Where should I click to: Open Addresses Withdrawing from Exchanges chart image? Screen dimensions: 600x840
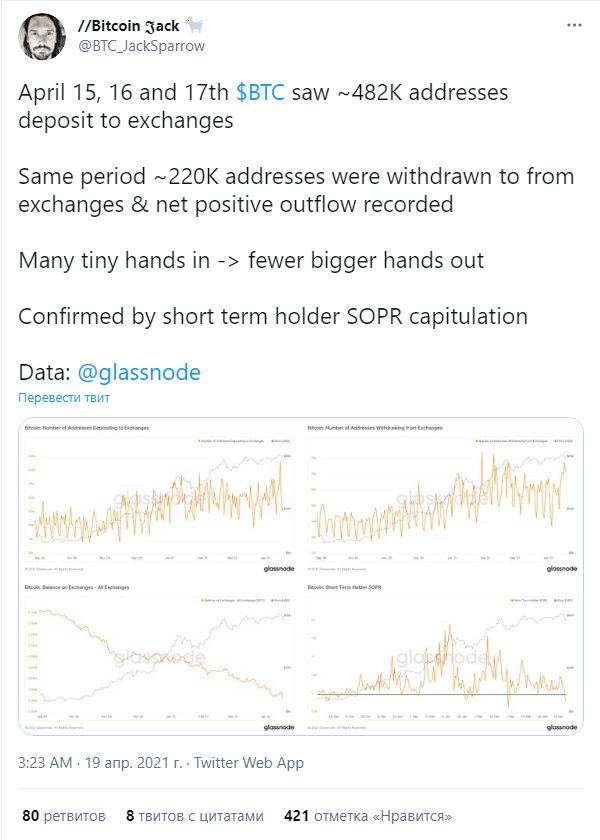(x=442, y=498)
